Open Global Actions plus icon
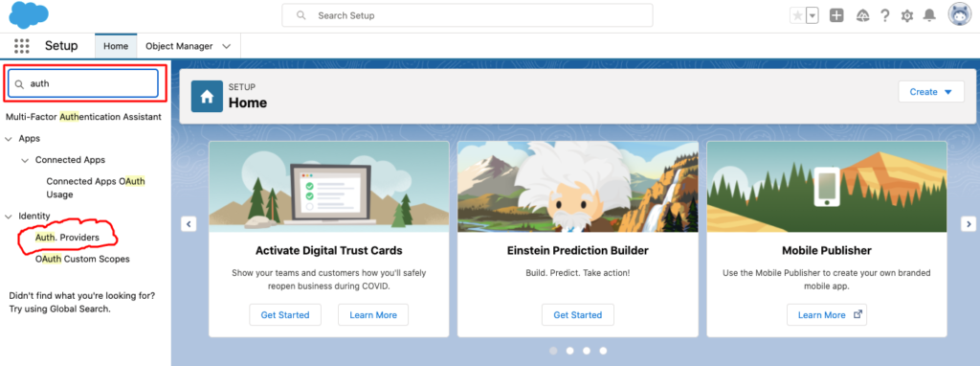 pos(836,15)
